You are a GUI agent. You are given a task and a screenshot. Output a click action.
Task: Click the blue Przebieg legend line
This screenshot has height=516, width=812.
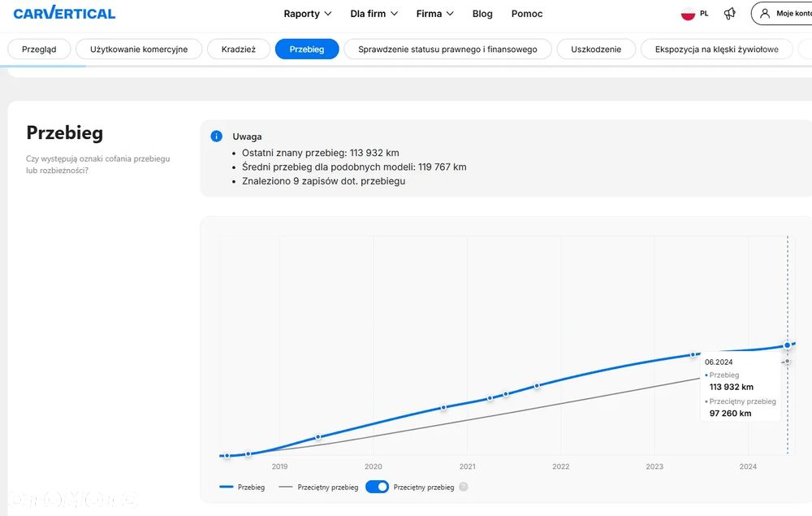click(x=227, y=487)
